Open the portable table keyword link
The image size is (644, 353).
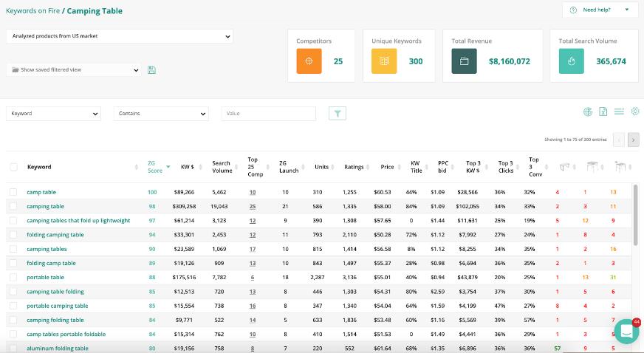click(x=46, y=278)
